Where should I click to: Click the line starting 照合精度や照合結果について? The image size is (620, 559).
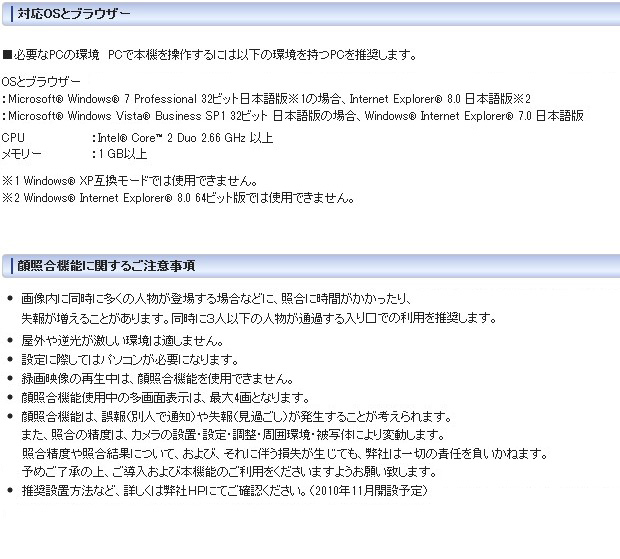tap(285, 453)
